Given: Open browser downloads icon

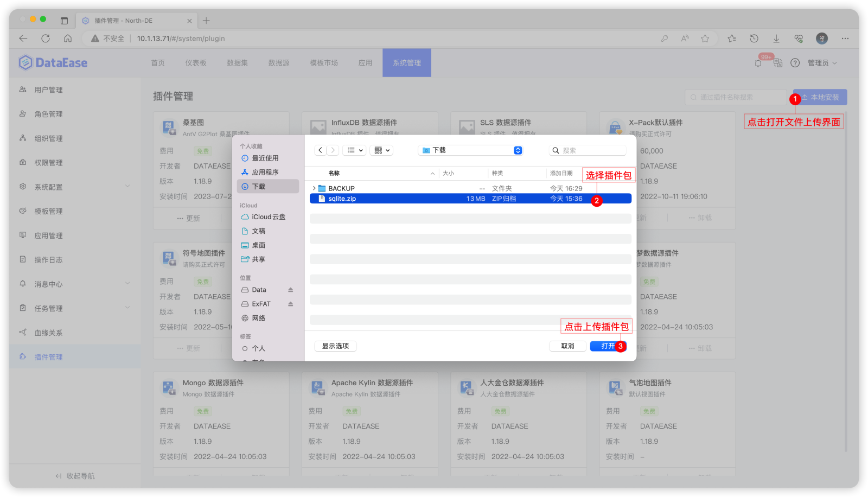Looking at the screenshot, I should click(776, 39).
